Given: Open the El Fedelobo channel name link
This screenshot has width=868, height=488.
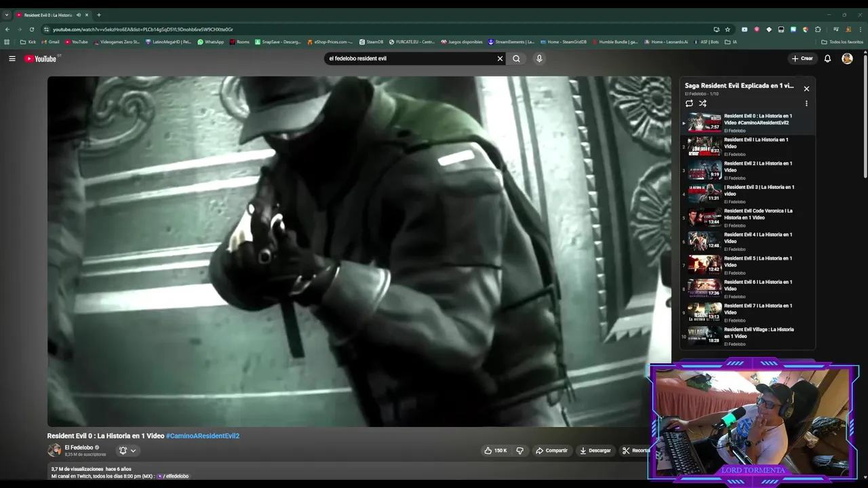Looking at the screenshot, I should tap(79, 447).
